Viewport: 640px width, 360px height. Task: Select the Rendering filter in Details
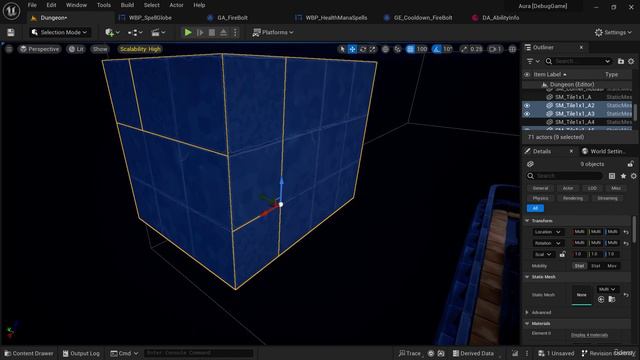(573, 198)
